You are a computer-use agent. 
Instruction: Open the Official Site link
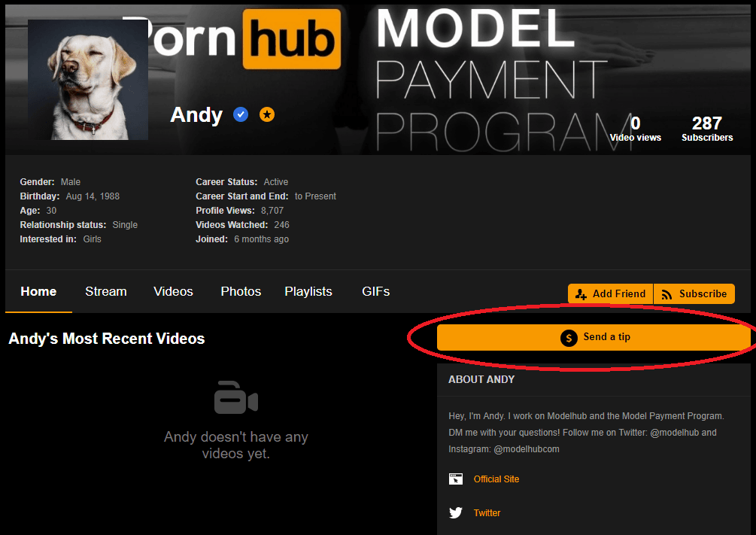coord(496,479)
